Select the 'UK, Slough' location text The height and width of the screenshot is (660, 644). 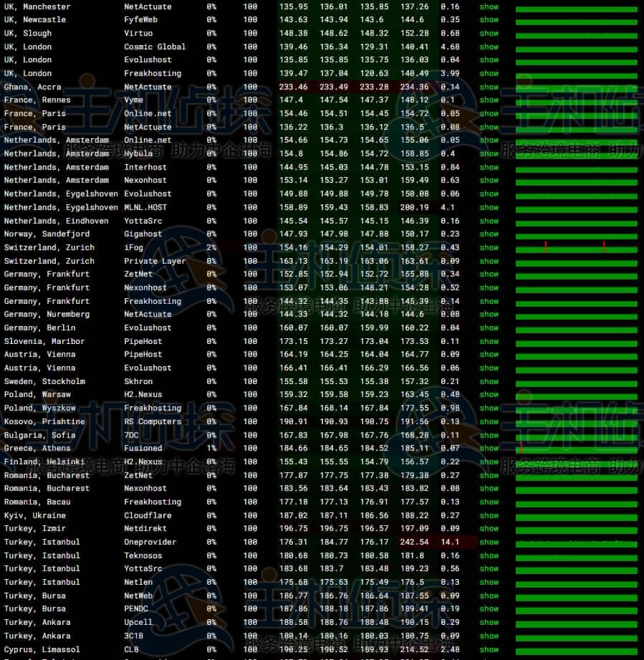point(28,33)
